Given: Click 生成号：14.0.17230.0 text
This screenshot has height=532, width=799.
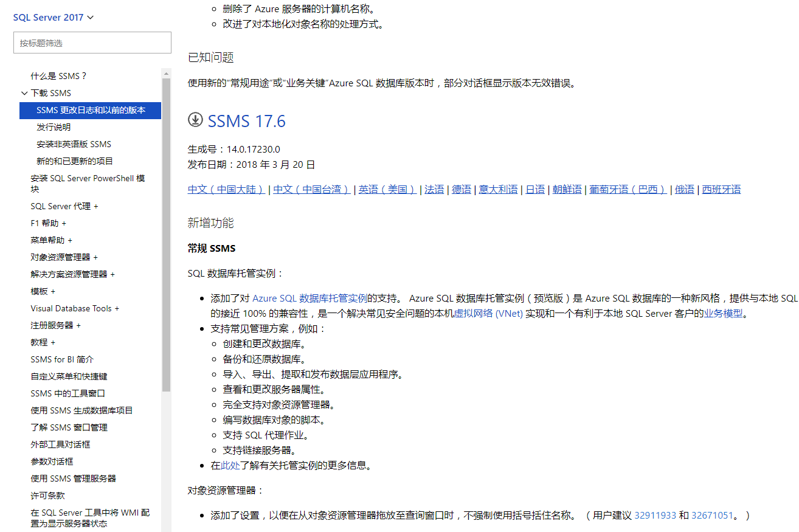Looking at the screenshot, I should point(234,149).
